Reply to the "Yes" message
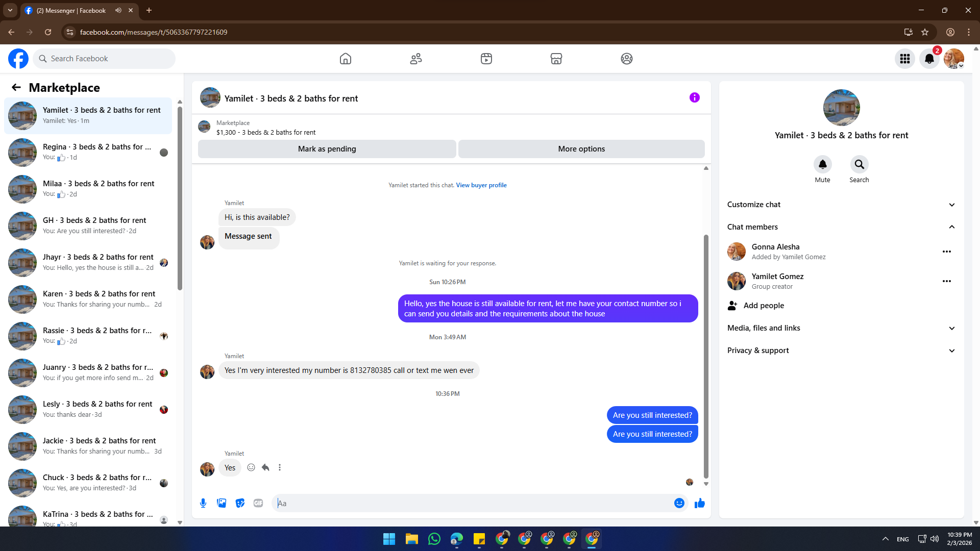 [265, 467]
